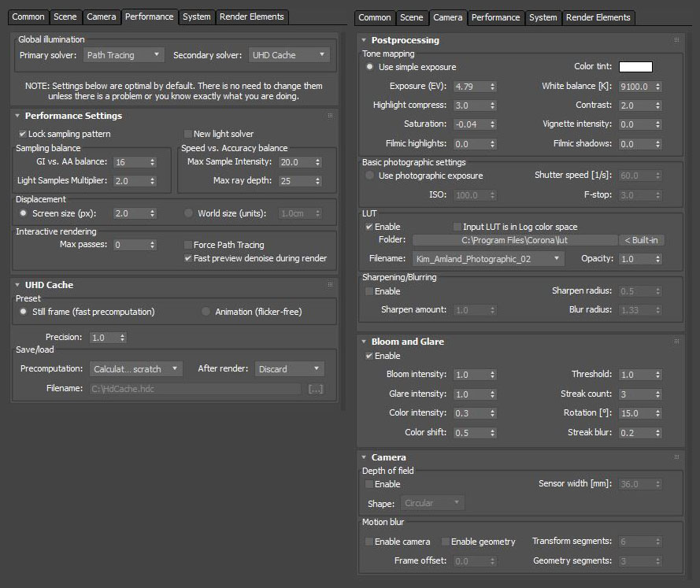Viewport: 700px width, 588px height.
Task: Click the UHD Cache rollout grip handle
Action: pyautogui.click(x=330, y=285)
